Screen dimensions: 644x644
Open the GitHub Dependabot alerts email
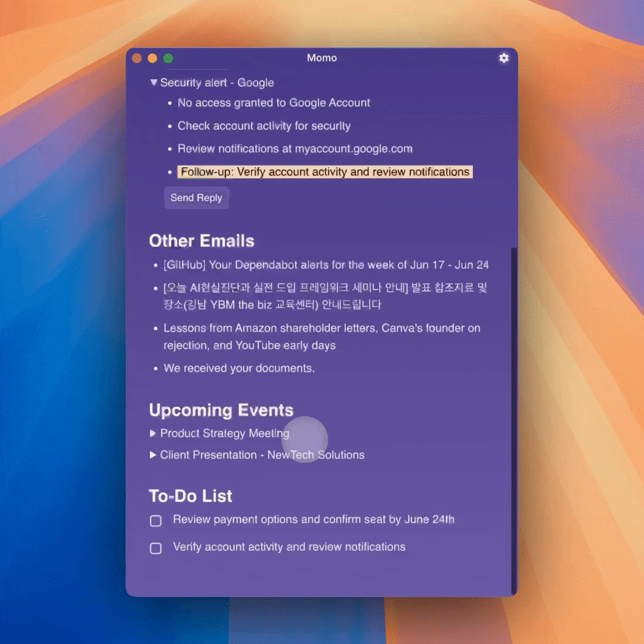326,265
